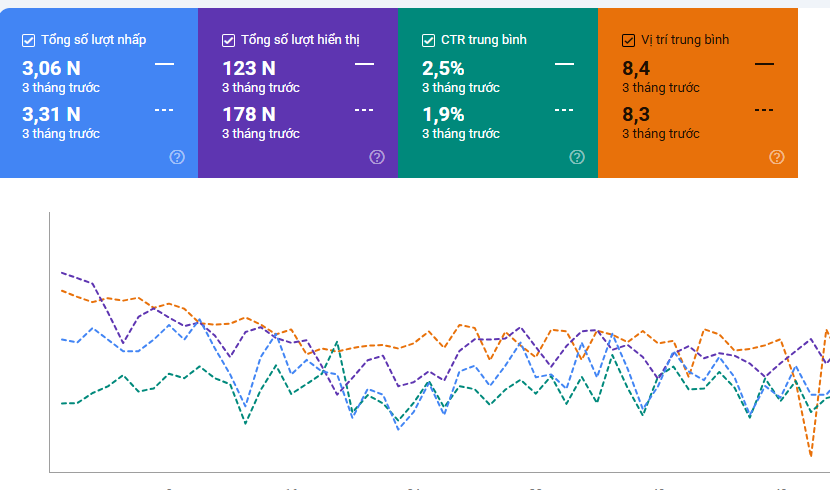Screen dimensions: 830x490
Task: Open help icon on purple impressions card
Action: click(x=377, y=157)
